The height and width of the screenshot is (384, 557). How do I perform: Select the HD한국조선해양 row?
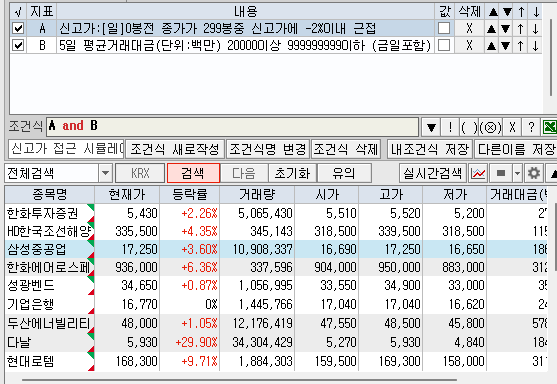pos(276,231)
